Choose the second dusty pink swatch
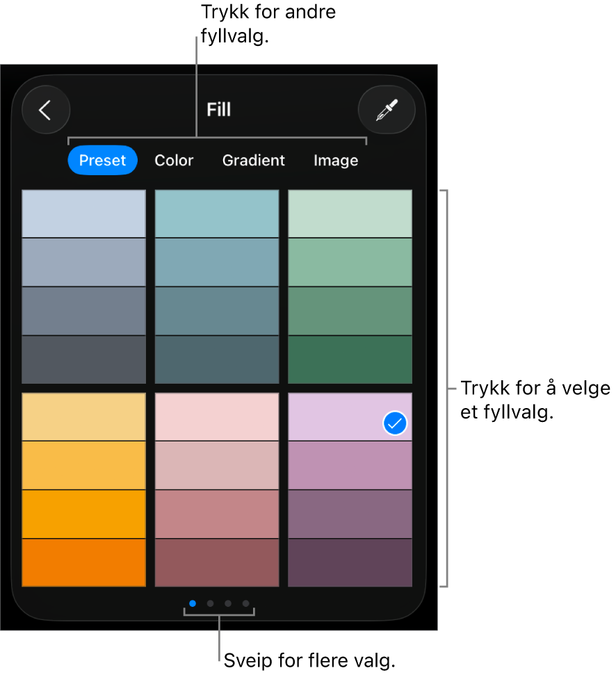Image resolution: width=616 pixels, height=675 pixels. click(x=217, y=465)
